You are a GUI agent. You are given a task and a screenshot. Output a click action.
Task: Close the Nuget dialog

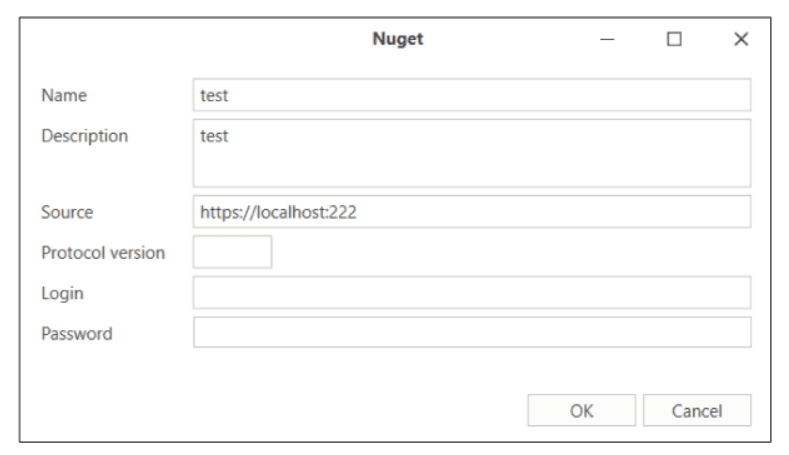pyautogui.click(x=740, y=39)
